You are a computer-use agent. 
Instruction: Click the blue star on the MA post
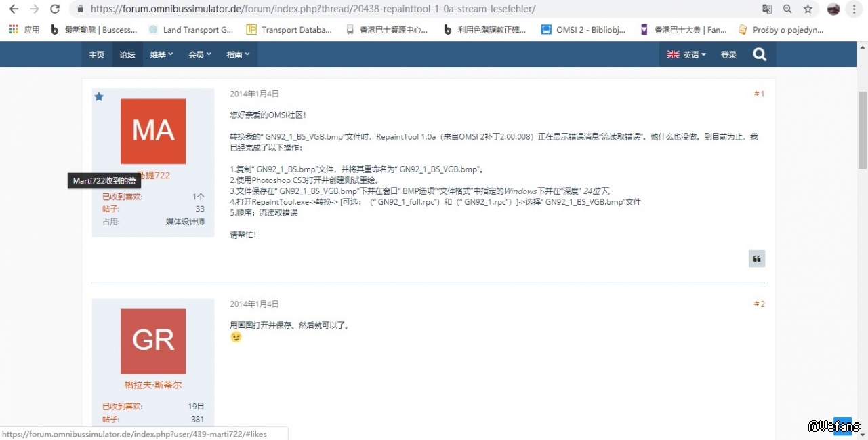point(99,97)
